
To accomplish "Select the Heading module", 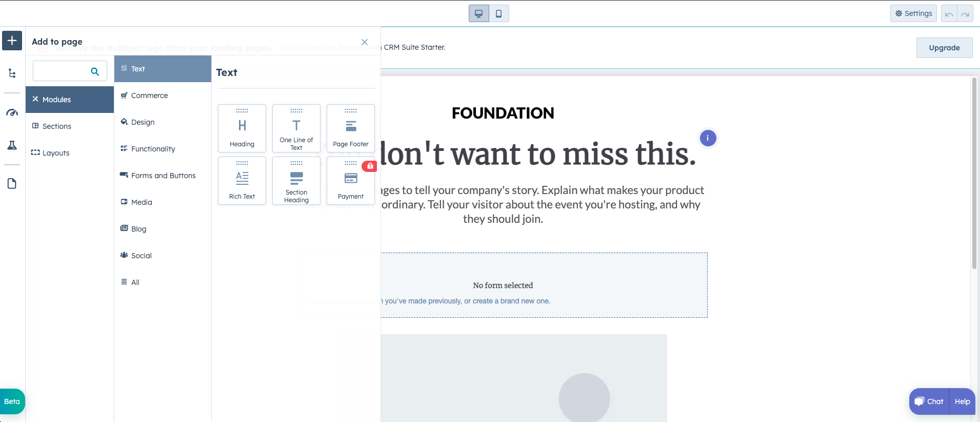I will 242,128.
